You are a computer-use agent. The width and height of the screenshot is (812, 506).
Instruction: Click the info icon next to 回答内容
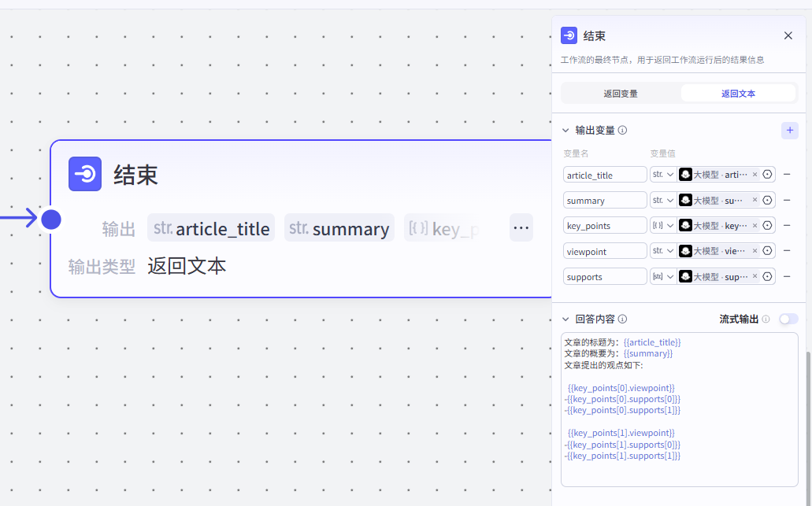(x=622, y=319)
